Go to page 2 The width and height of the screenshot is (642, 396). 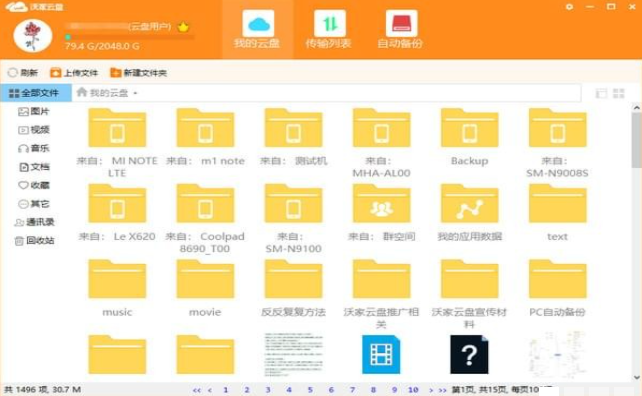(246, 390)
